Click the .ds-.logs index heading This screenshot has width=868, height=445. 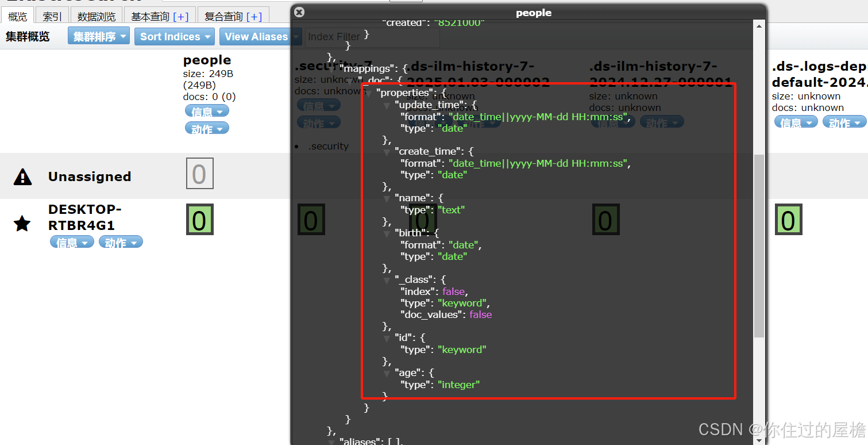[820, 75]
